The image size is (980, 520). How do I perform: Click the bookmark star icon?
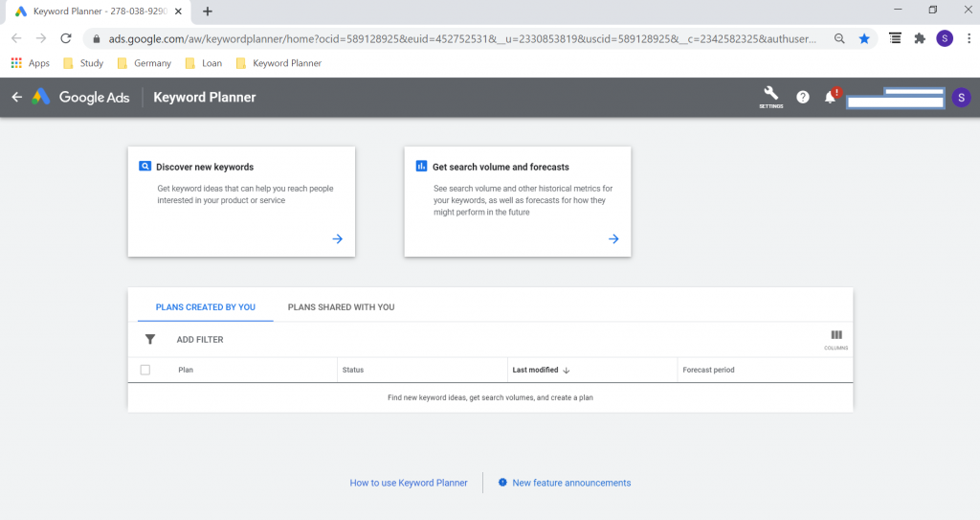point(864,39)
